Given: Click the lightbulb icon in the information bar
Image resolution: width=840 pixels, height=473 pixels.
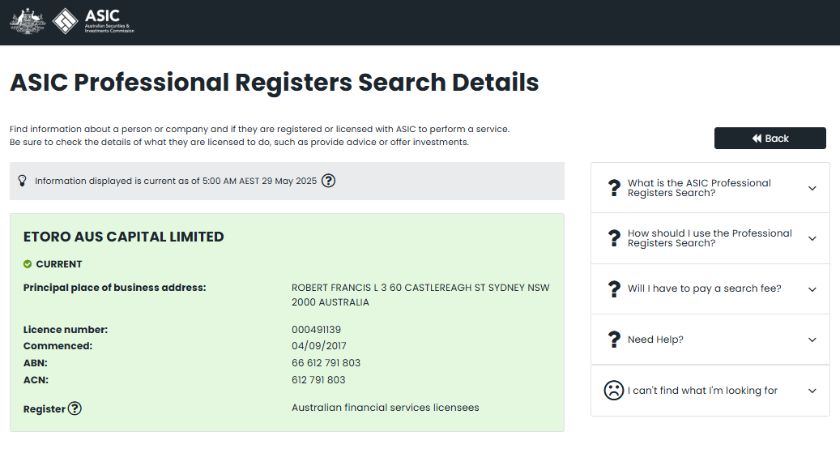Looking at the screenshot, I should click(22, 181).
